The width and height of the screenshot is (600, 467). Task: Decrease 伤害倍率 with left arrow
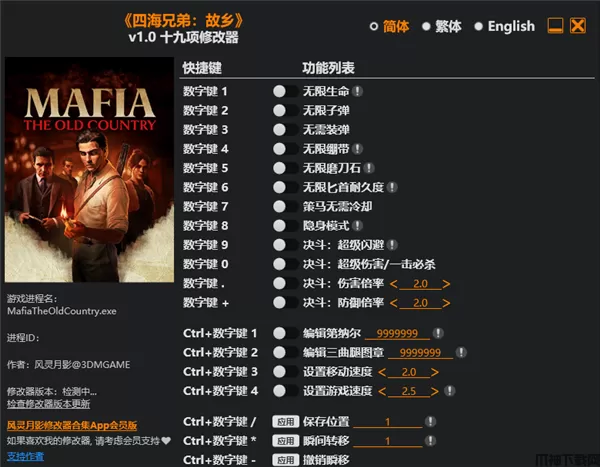pos(393,284)
